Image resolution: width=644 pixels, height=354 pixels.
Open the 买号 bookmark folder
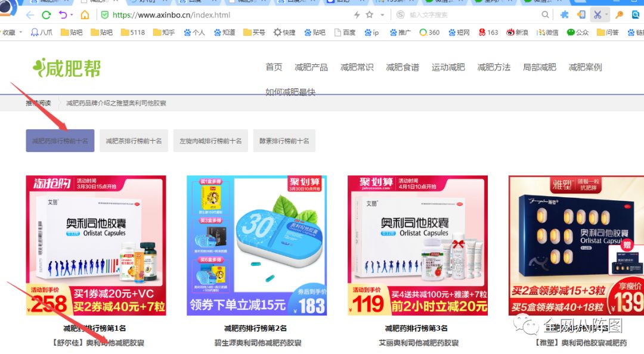(254, 32)
